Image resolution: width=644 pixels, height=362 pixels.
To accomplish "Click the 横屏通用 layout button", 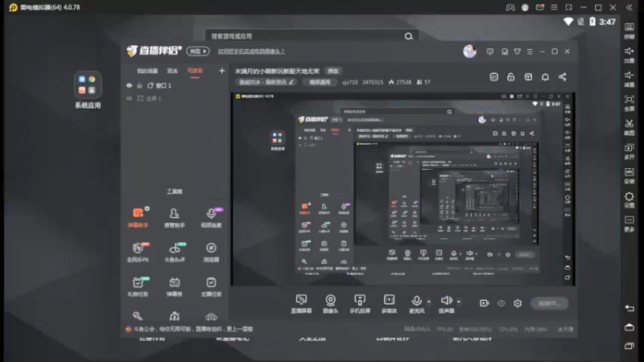I will [320, 82].
